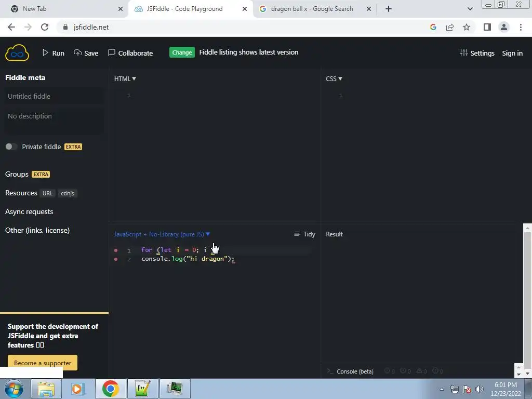Click the console.log code line

[x=188, y=259]
